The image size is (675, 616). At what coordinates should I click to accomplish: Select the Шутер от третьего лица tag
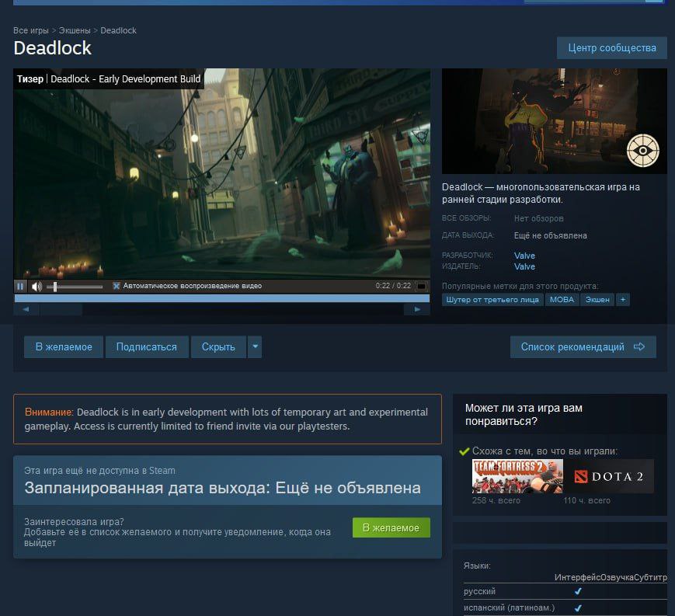(x=492, y=300)
